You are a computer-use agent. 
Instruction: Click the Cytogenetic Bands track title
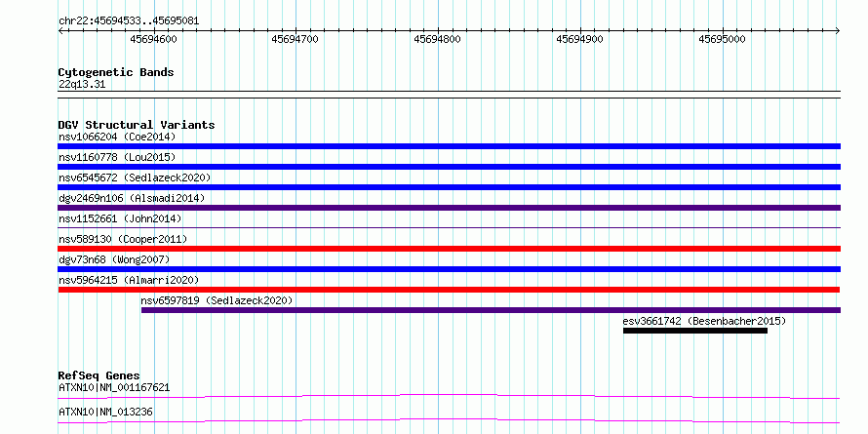[x=116, y=72]
